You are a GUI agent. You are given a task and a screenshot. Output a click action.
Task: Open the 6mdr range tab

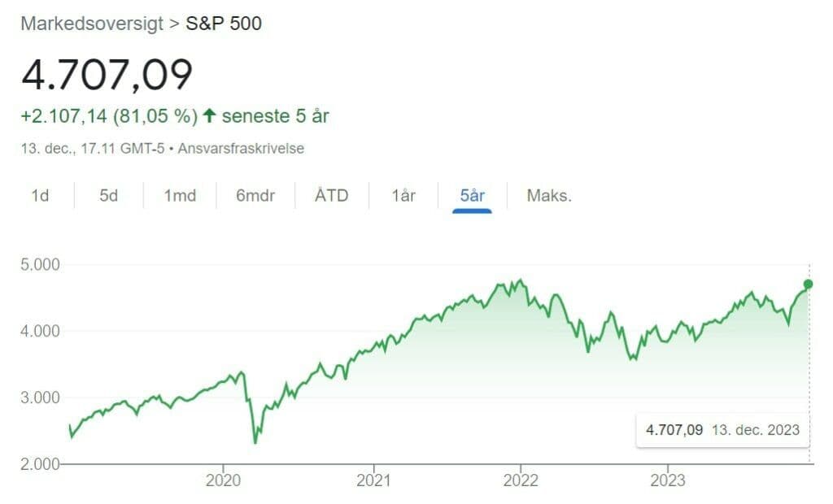[x=255, y=196]
